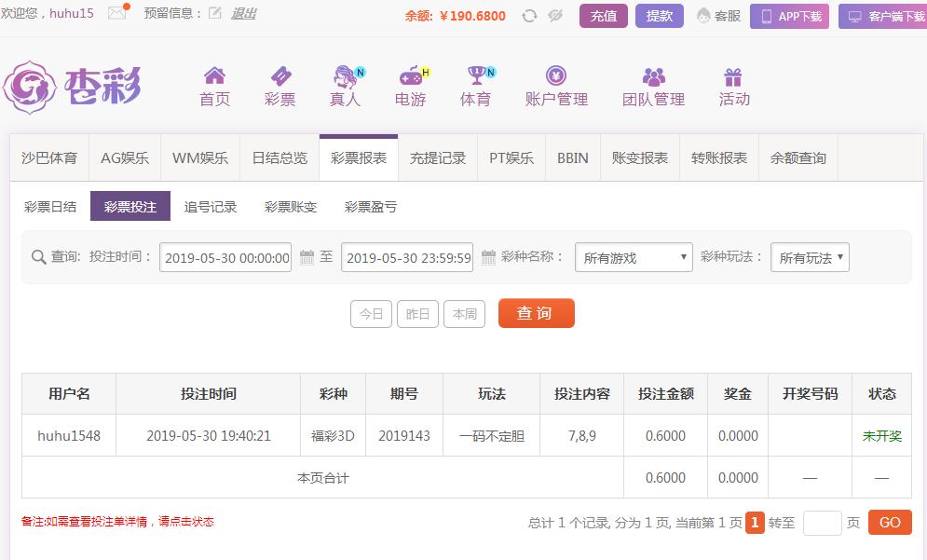Click page number 1 button

click(x=755, y=522)
